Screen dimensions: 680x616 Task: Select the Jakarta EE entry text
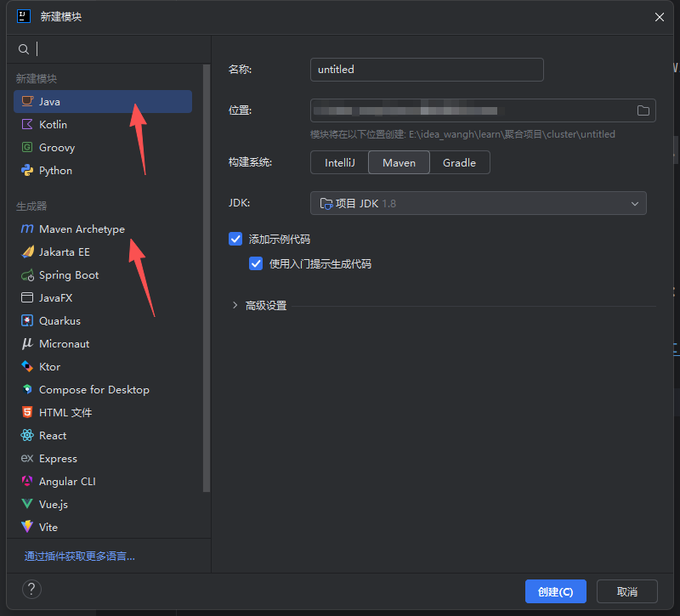tap(65, 251)
